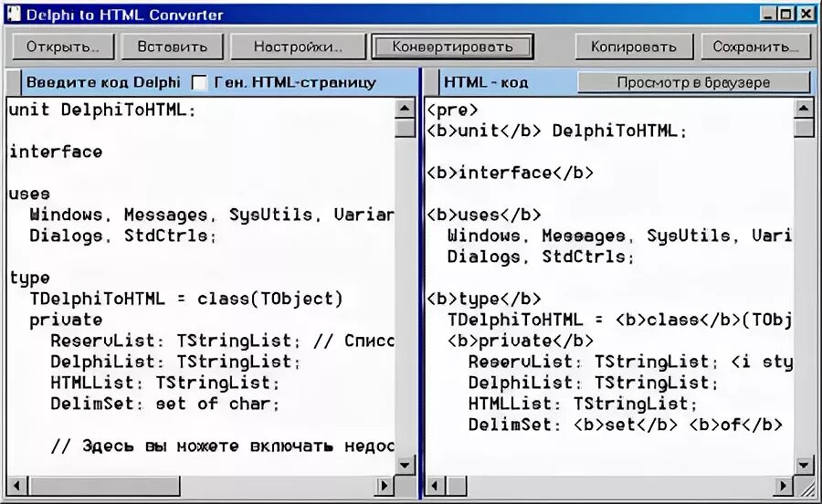Minimize the Delphi to HTML Converter window
Screen dimensions: 822x504
pos(768,14)
